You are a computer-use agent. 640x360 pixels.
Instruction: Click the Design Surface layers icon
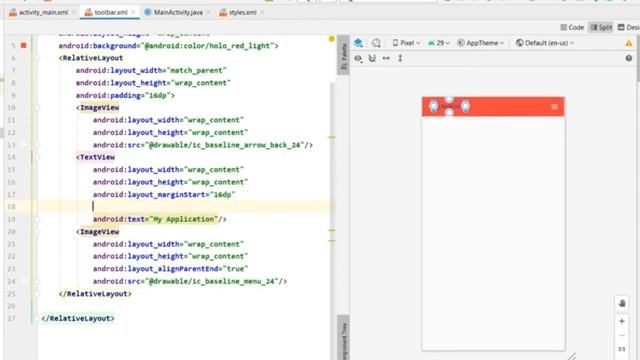click(358, 43)
